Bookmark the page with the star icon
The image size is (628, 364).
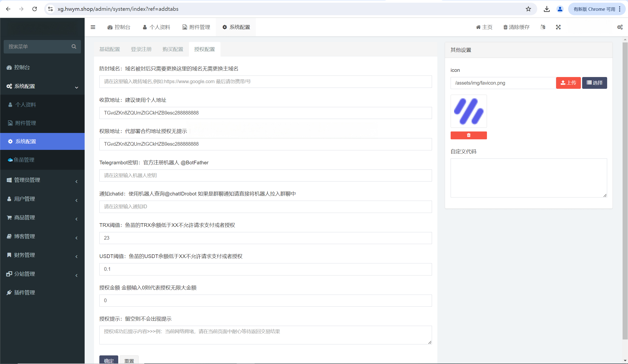528,9
